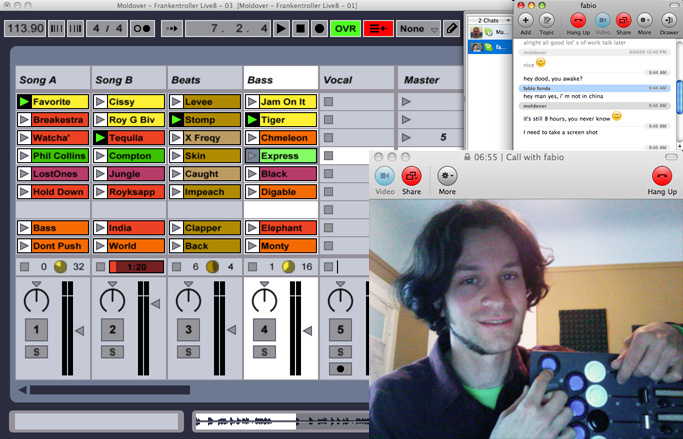Click the transport Stop button

pyautogui.click(x=300, y=29)
